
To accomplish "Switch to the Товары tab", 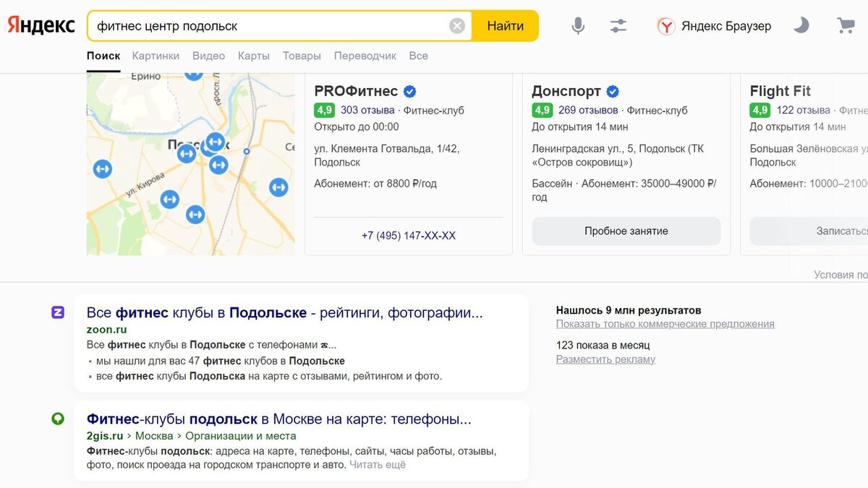I will click(x=302, y=56).
